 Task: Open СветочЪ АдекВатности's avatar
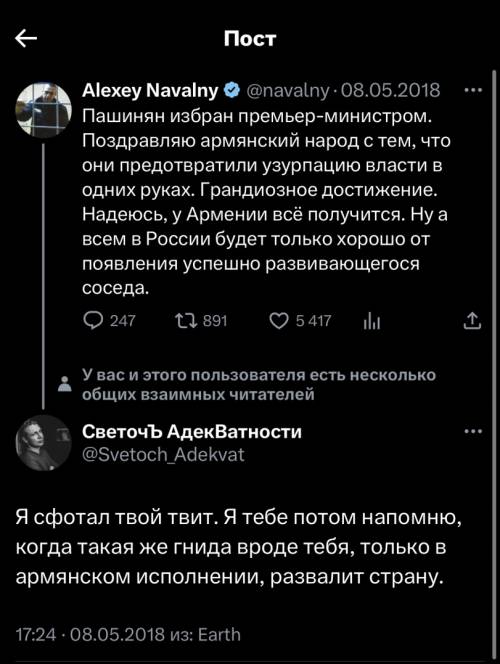point(43,443)
